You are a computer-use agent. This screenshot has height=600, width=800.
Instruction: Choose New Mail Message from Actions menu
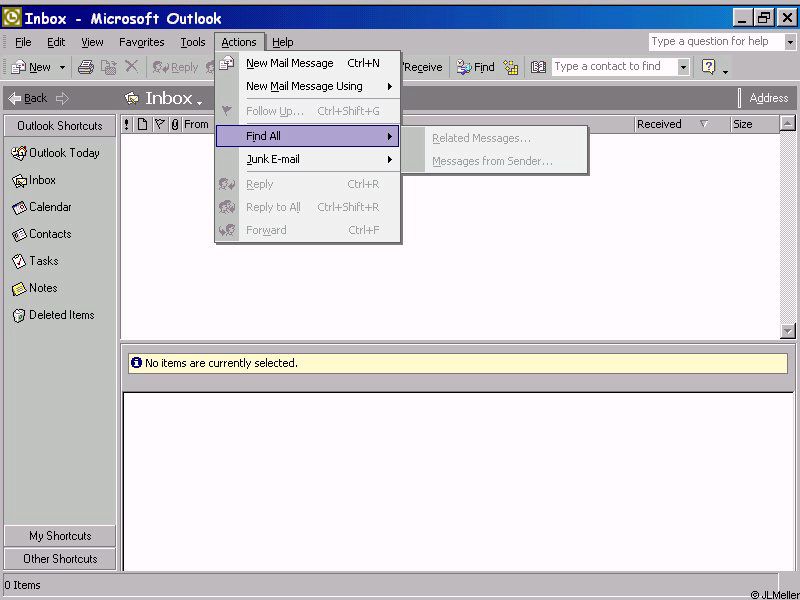coord(308,63)
